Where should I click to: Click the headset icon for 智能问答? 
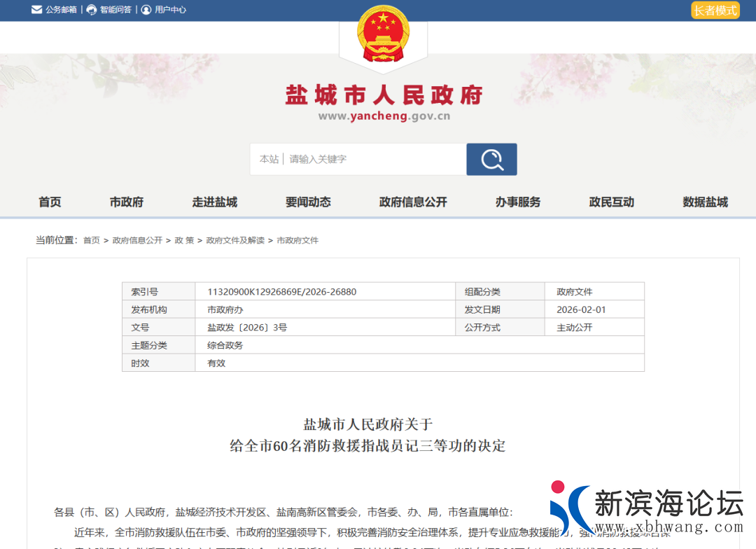(x=92, y=10)
